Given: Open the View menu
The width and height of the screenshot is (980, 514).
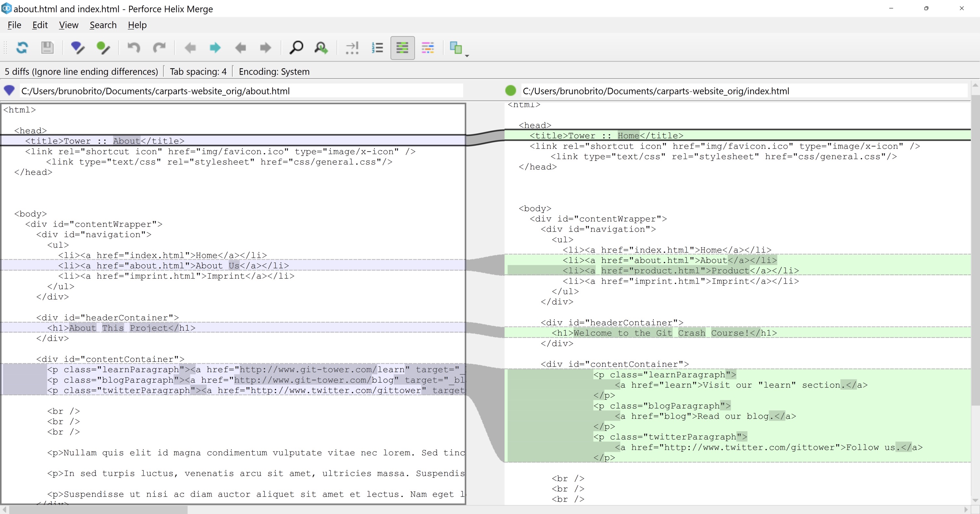Looking at the screenshot, I should click(68, 25).
